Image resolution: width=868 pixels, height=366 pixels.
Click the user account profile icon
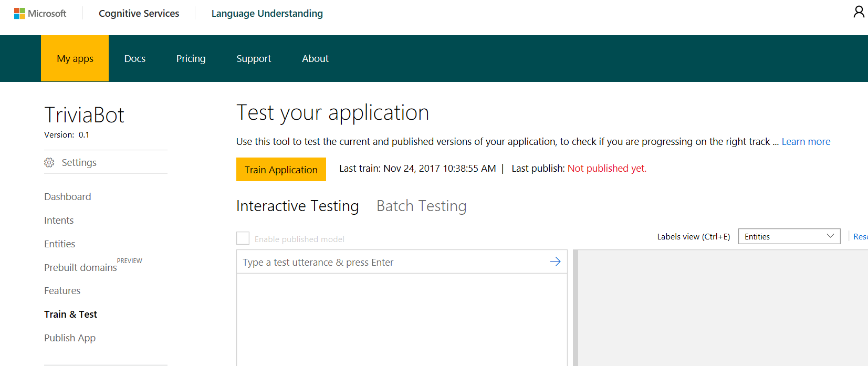pyautogui.click(x=859, y=12)
